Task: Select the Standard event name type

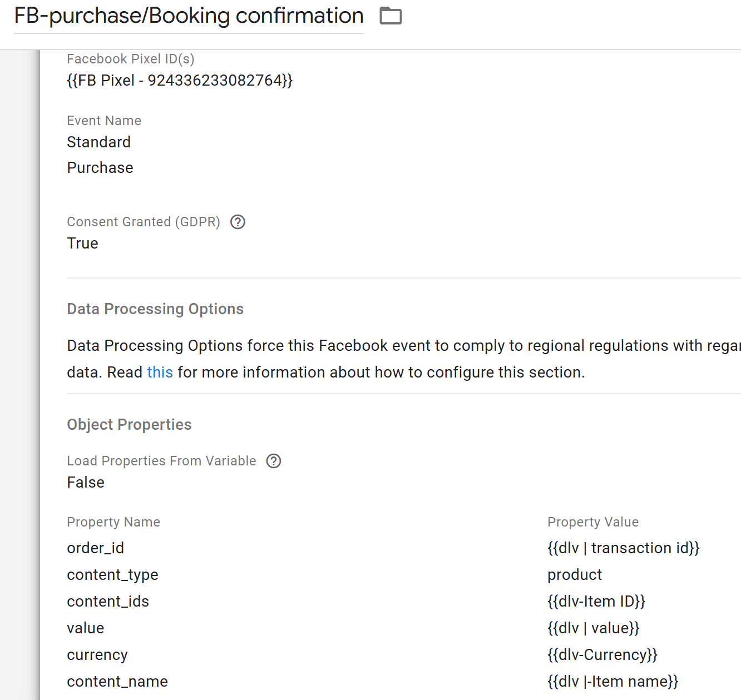Action: pos(98,142)
